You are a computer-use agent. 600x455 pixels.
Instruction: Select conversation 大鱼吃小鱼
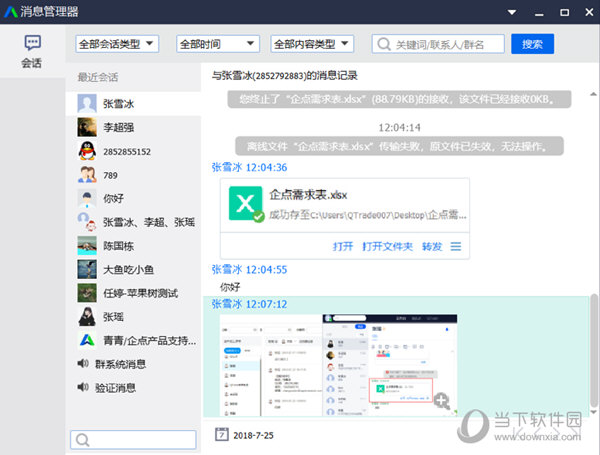point(134,270)
